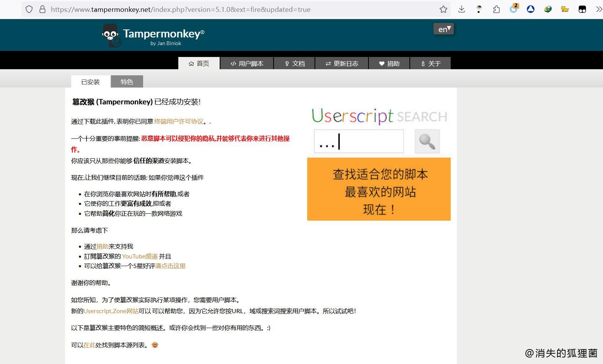Open the 用户脚本 navigation tab

click(247, 63)
